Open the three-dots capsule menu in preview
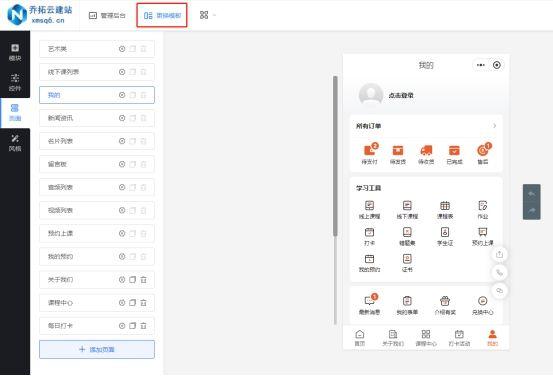Image resolution: width=553 pixels, height=376 pixels. point(481,65)
